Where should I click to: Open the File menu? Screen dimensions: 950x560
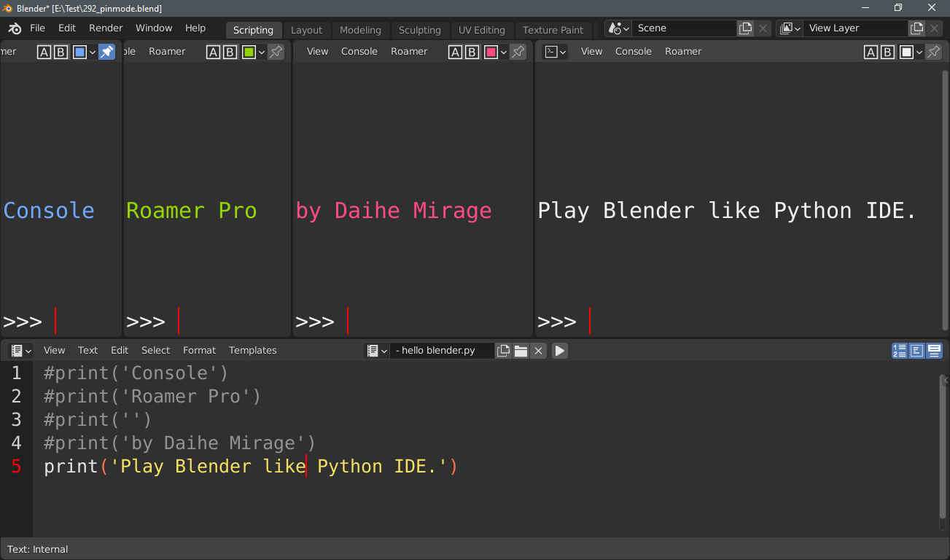(x=37, y=28)
